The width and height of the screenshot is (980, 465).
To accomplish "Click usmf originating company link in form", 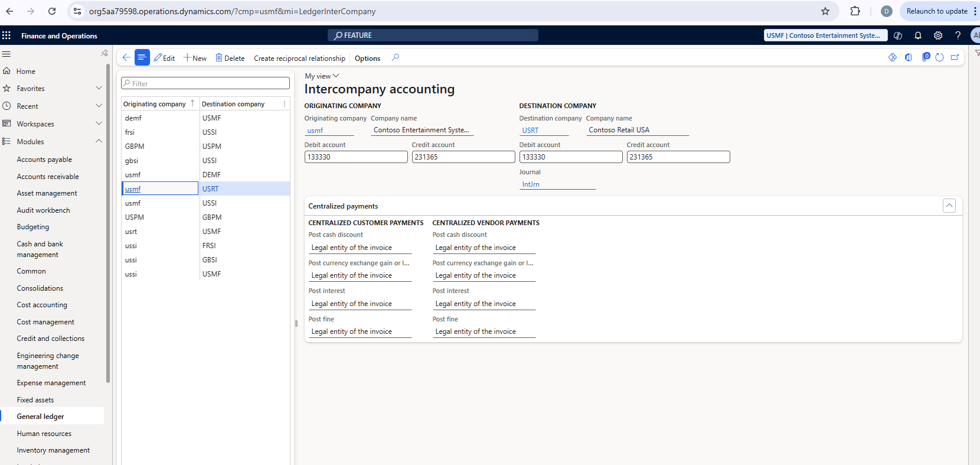I will coord(315,131).
